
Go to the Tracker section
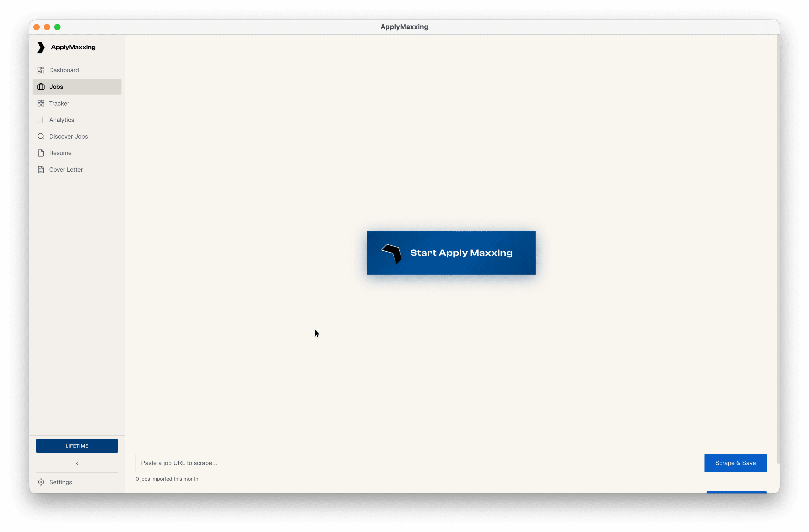pyautogui.click(x=77, y=103)
